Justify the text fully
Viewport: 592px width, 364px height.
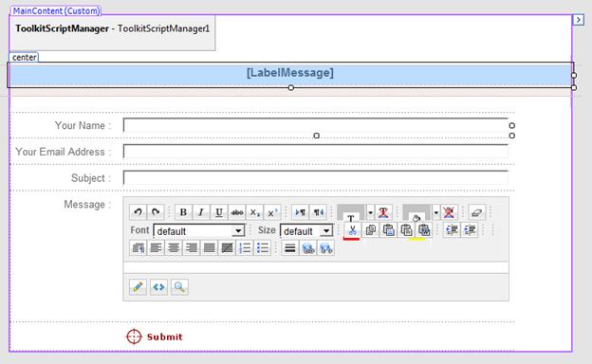209,247
